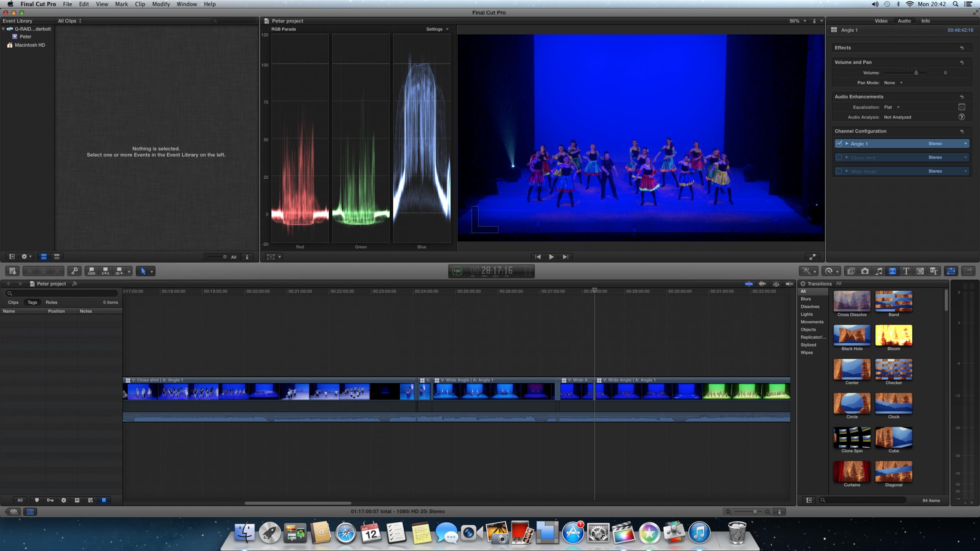The height and width of the screenshot is (551, 980).
Task: Open the RGB Parade Settings dropdown
Action: click(x=437, y=29)
